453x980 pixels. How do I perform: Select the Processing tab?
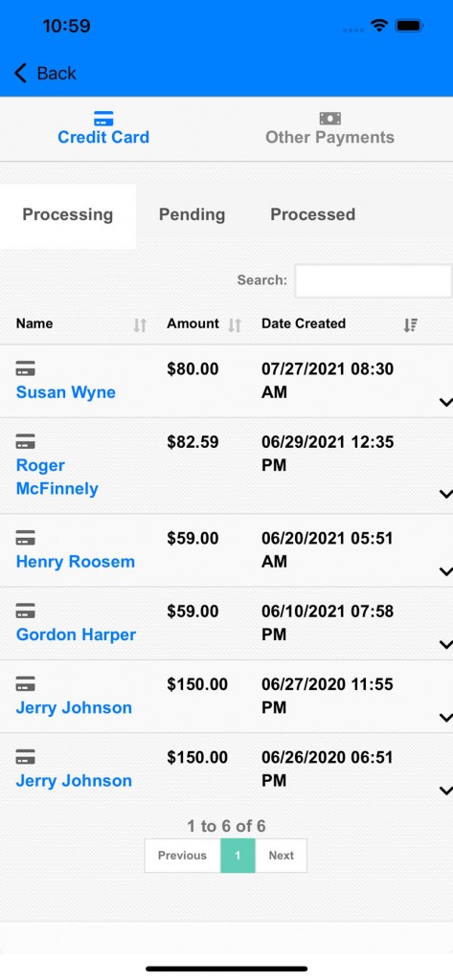pyautogui.click(x=68, y=215)
